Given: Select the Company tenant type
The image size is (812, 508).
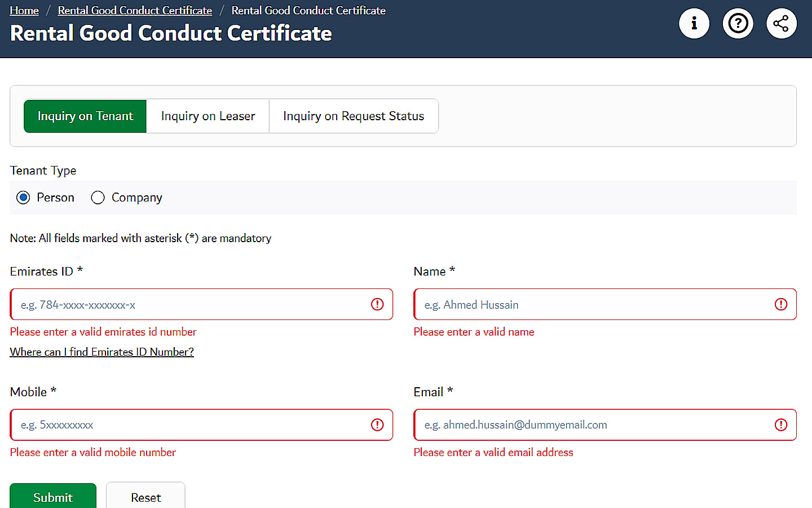Looking at the screenshot, I should (98, 198).
